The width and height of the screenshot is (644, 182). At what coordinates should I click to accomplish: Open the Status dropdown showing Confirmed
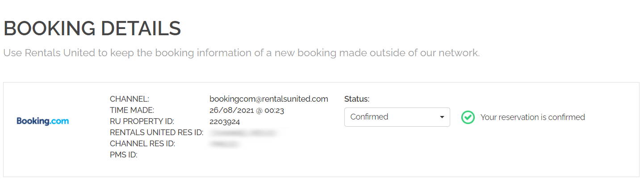[397, 117]
